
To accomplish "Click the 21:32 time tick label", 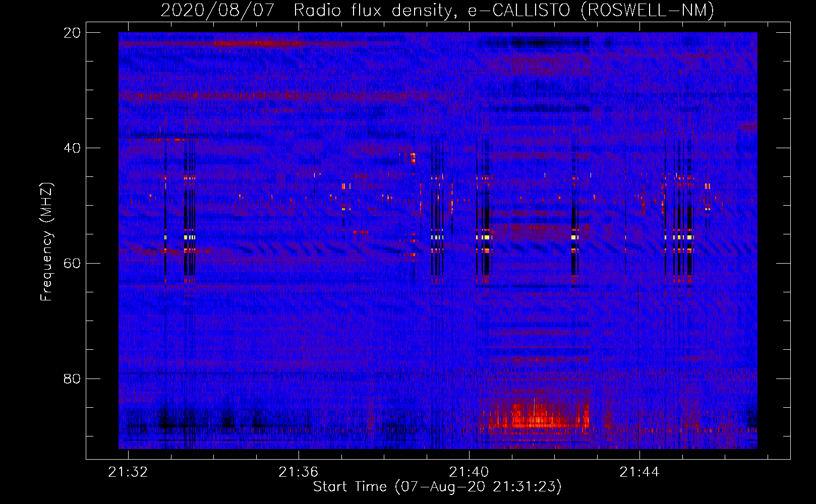I will pos(128,472).
